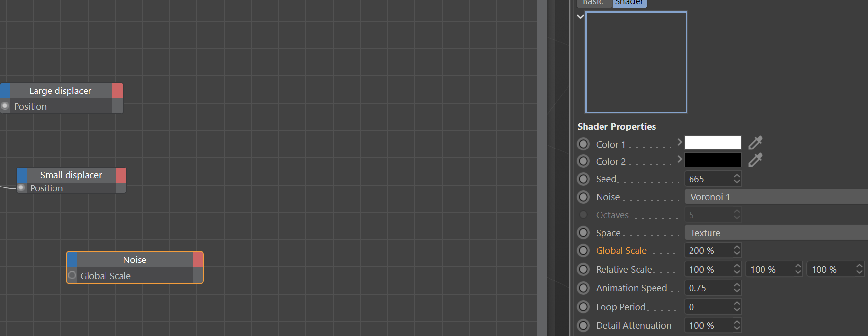
Task: Open the Noise type dropdown Voronoi 1
Action: (776, 197)
